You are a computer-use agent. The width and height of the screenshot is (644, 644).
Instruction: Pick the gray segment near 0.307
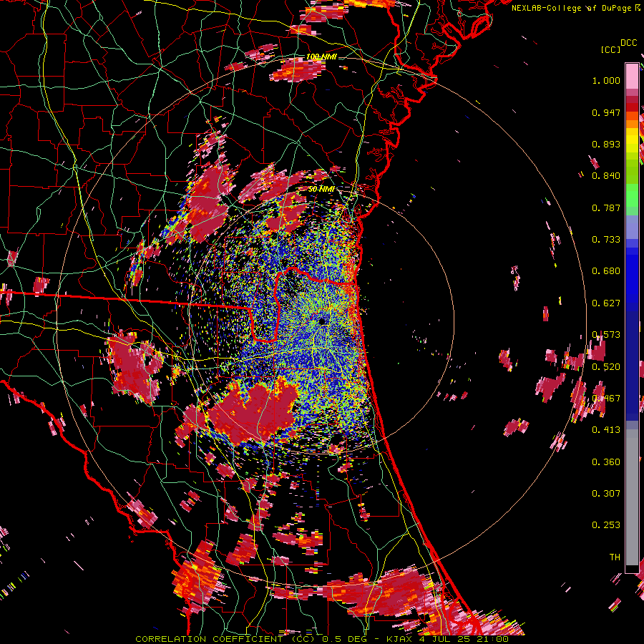pos(632,497)
